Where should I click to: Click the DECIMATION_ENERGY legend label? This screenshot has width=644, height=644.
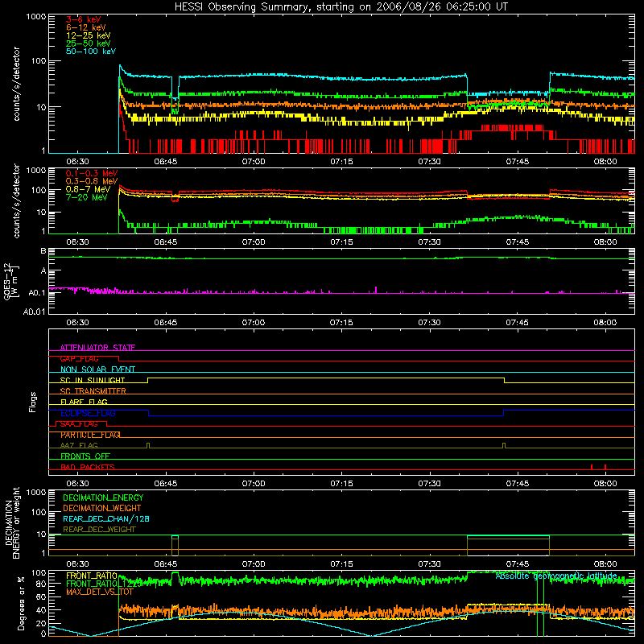tap(103, 497)
